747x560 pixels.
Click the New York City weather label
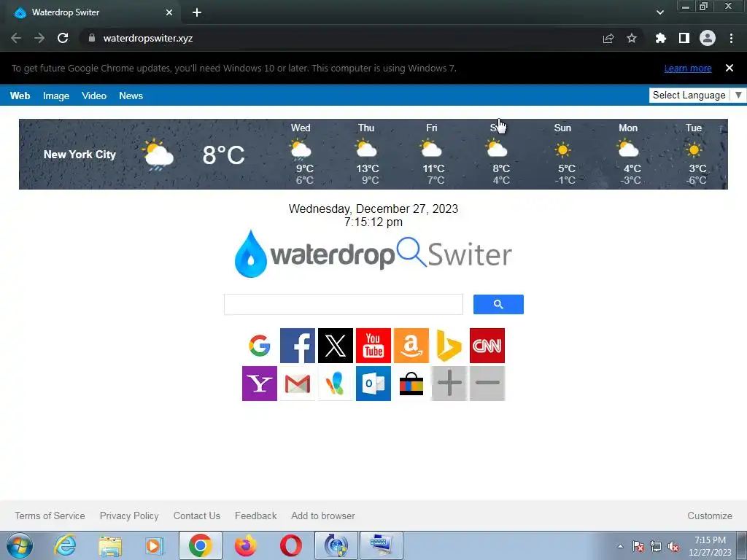click(80, 155)
